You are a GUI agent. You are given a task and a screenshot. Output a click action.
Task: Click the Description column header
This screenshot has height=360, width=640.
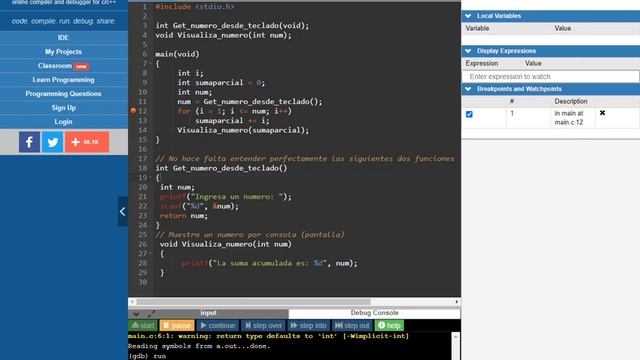click(x=571, y=101)
